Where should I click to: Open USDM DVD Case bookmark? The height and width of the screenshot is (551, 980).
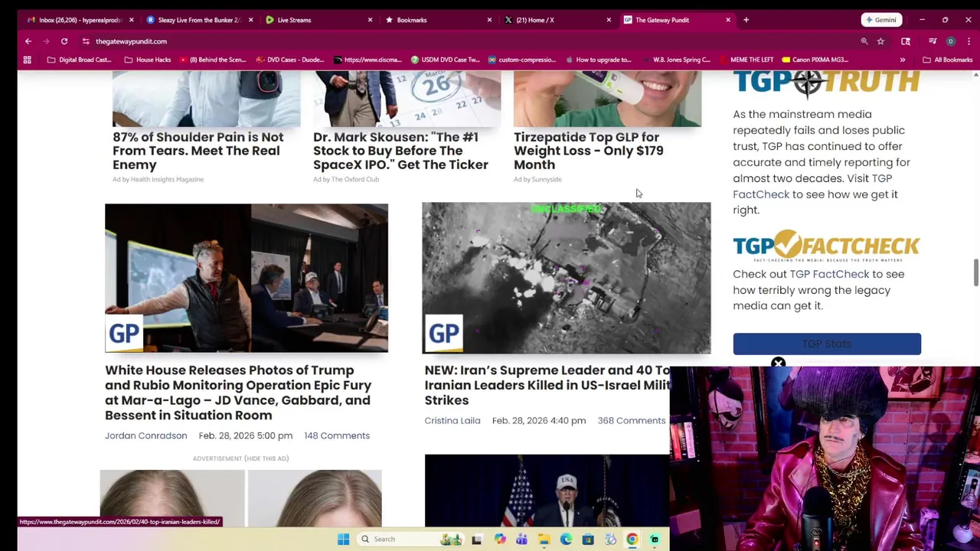click(446, 60)
